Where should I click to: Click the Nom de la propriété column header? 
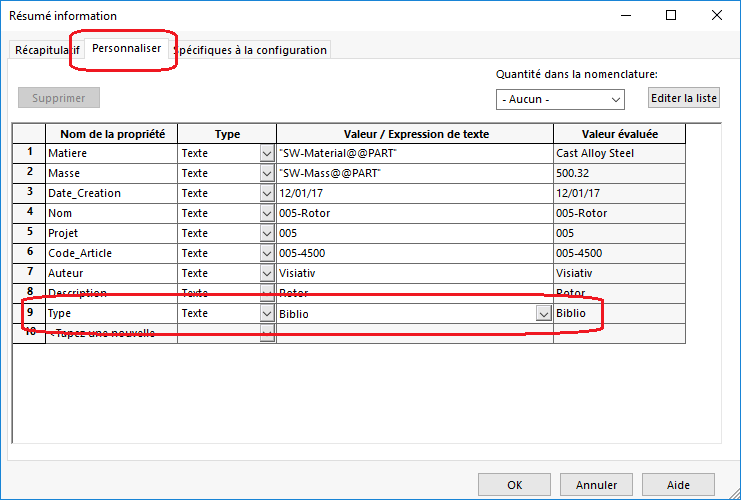(111, 134)
